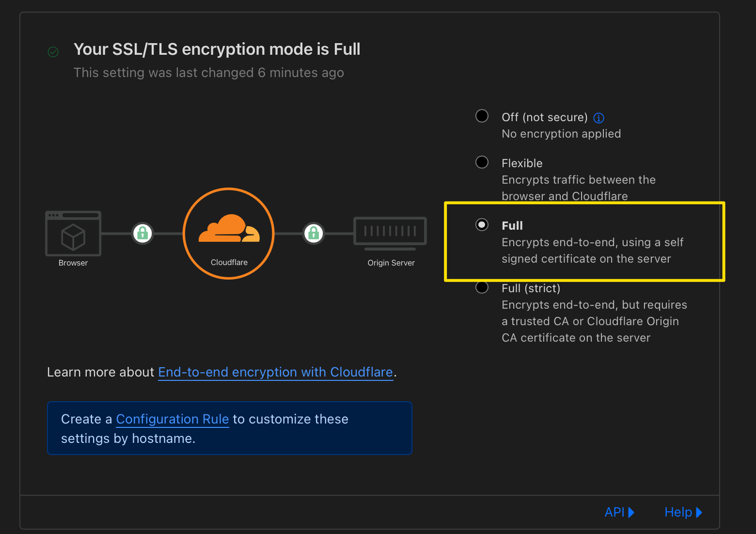Select the Off (not secure) radio button
Image resolution: width=756 pixels, height=534 pixels.
[482, 116]
